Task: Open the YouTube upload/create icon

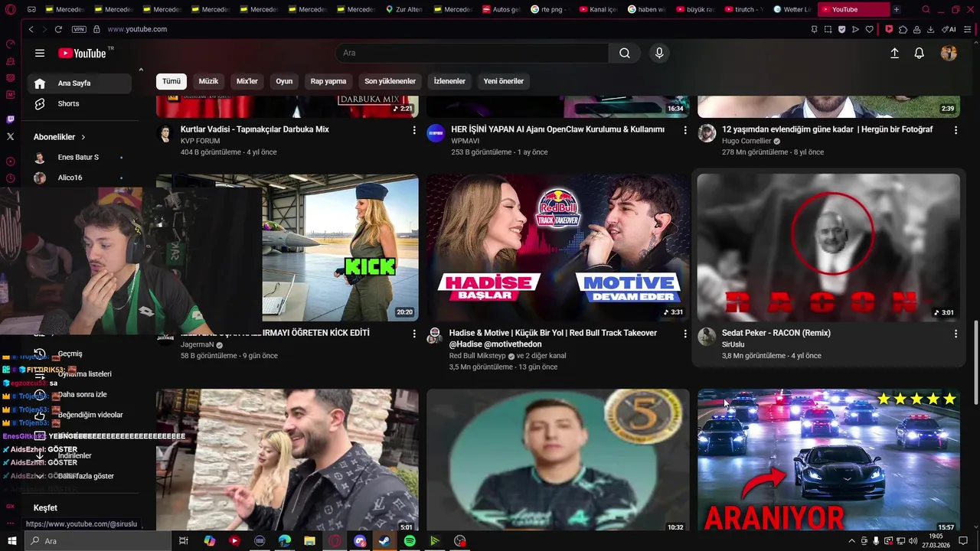Action: tap(894, 53)
